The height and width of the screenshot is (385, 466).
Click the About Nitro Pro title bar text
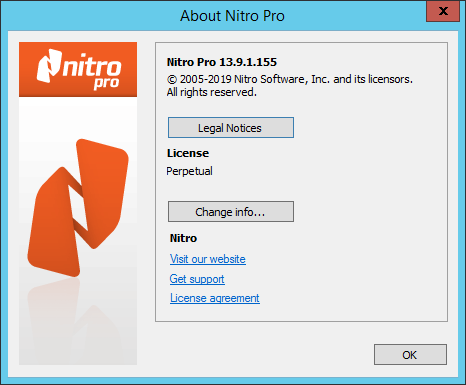tap(232, 16)
